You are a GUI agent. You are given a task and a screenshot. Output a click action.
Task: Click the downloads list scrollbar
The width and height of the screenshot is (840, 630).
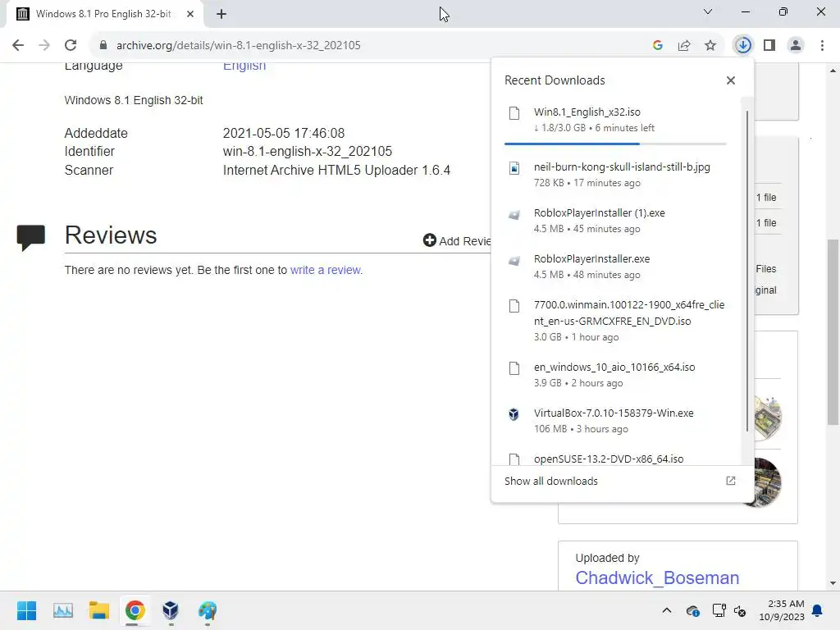coord(746,271)
